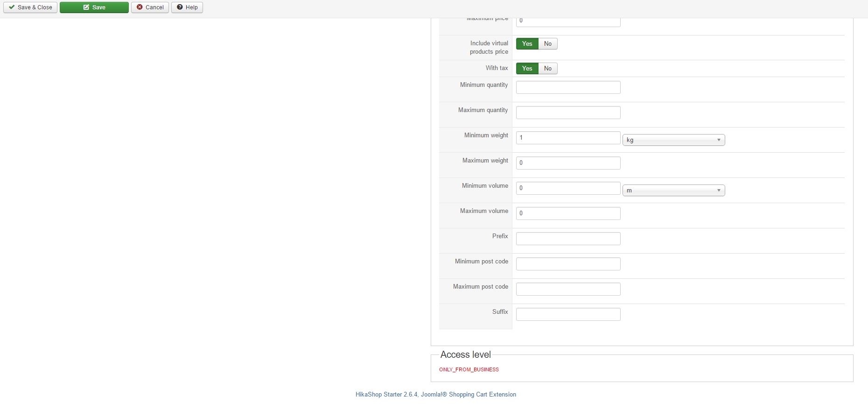868x404 pixels.
Task: Focus the Suffix text field
Action: (x=568, y=314)
